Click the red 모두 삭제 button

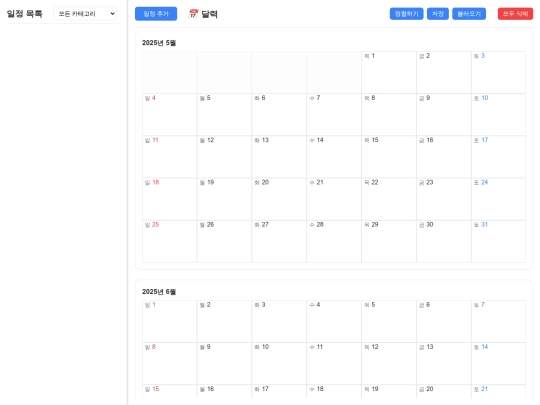515,14
